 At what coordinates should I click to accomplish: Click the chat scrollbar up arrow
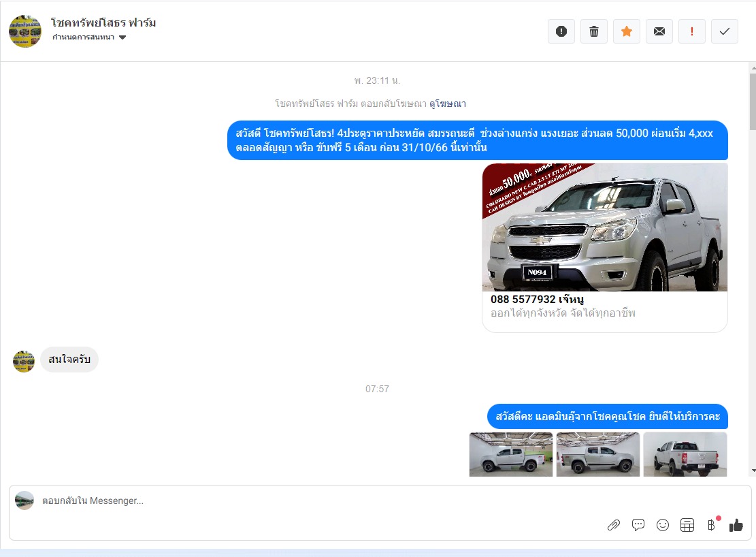click(753, 69)
